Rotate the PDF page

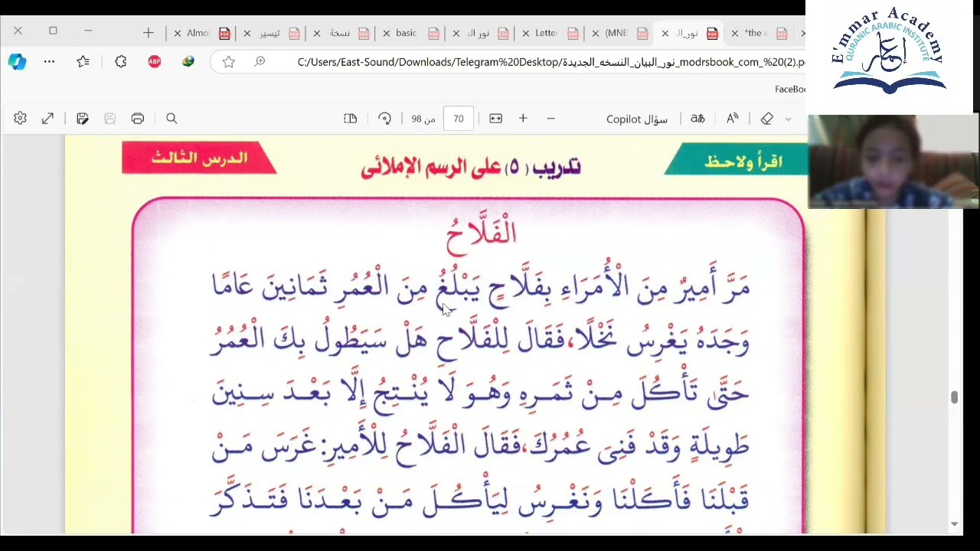(x=384, y=119)
